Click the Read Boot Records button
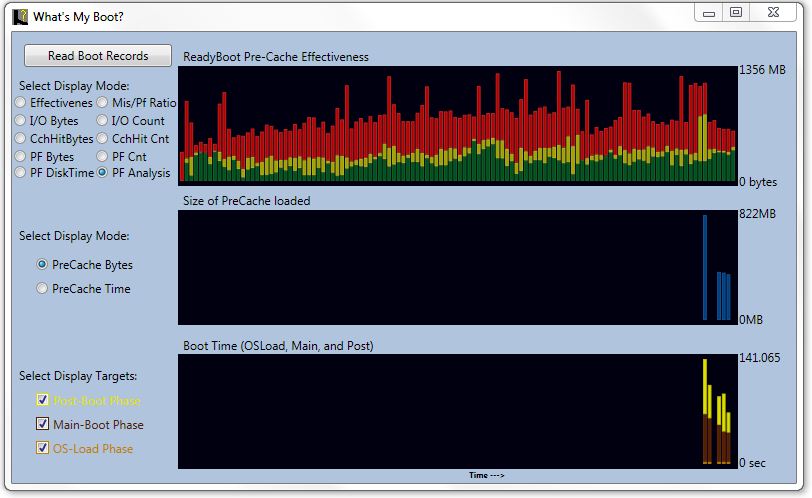Viewport: 812px width, 498px height. (x=98, y=55)
